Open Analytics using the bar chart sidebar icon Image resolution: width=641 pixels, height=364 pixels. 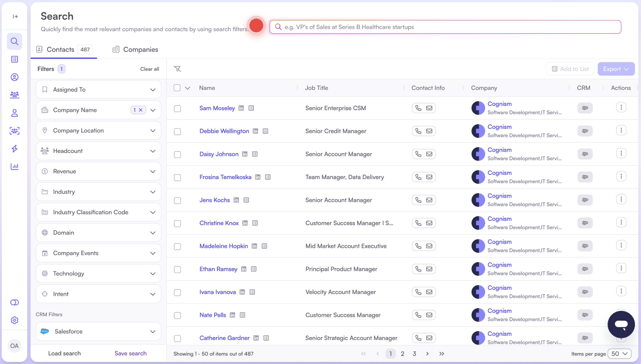coord(15,166)
